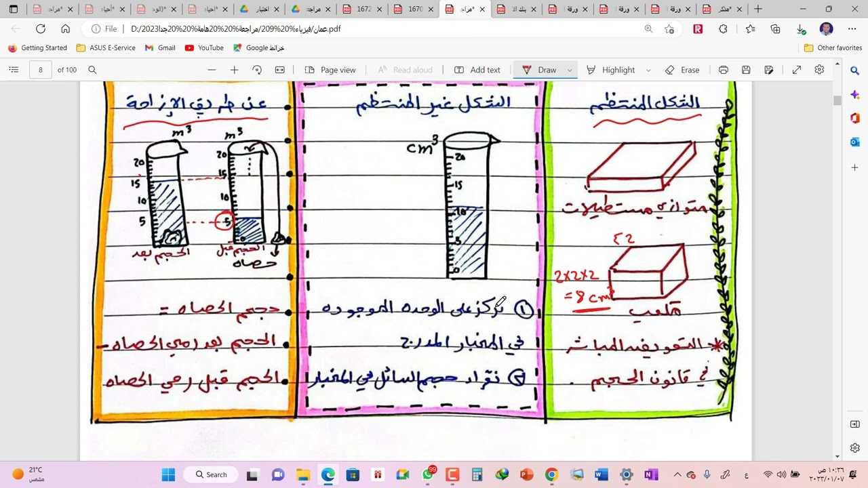Click the page number field showing 8
868x488 pixels.
click(x=41, y=70)
